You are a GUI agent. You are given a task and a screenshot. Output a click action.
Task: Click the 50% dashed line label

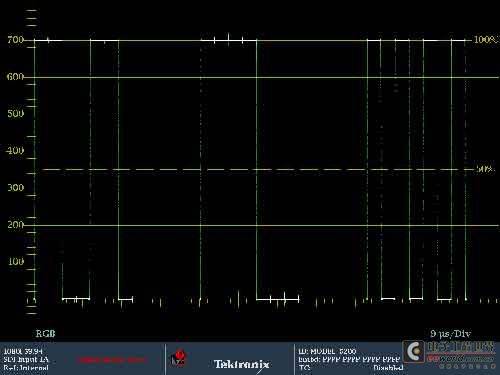(484, 169)
